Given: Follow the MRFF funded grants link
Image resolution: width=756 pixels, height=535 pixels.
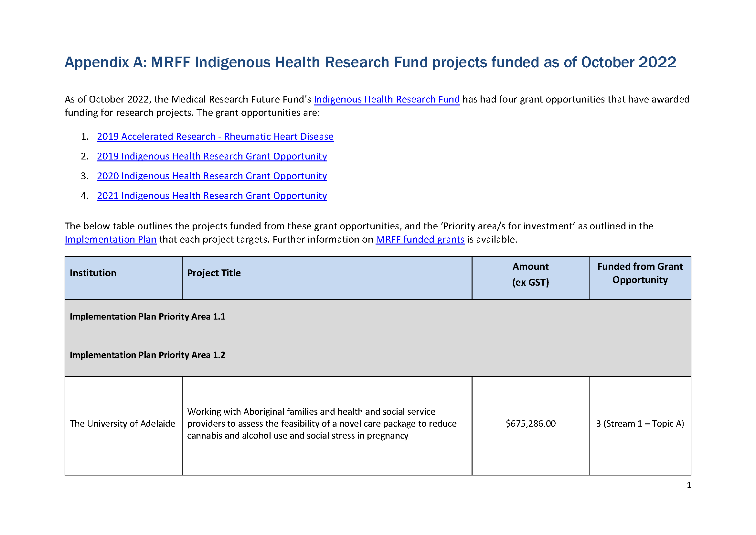Looking at the screenshot, I should pos(420,239).
